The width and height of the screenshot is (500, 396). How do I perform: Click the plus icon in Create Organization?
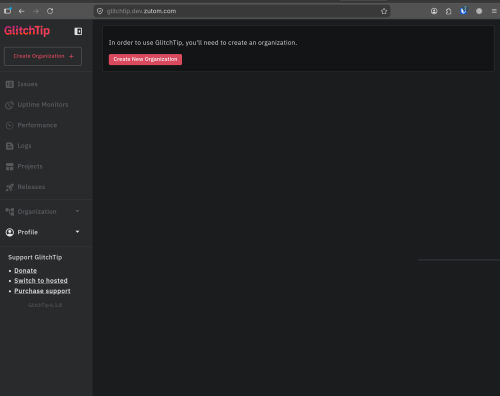(x=71, y=56)
